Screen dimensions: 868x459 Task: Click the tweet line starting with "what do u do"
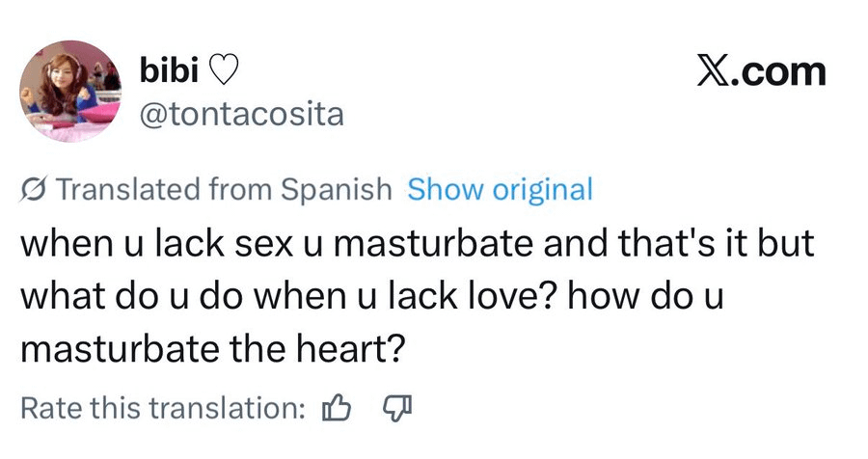[370, 296]
